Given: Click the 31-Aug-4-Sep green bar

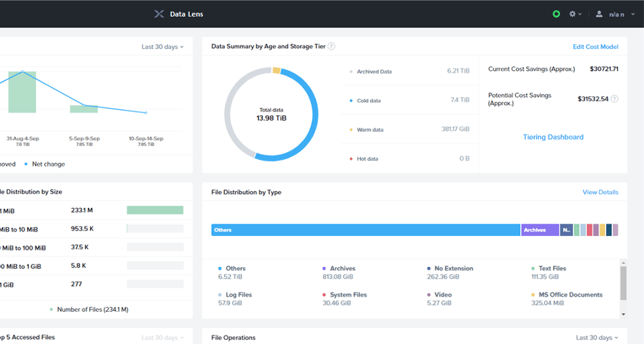Looking at the screenshot, I should 22,92.
